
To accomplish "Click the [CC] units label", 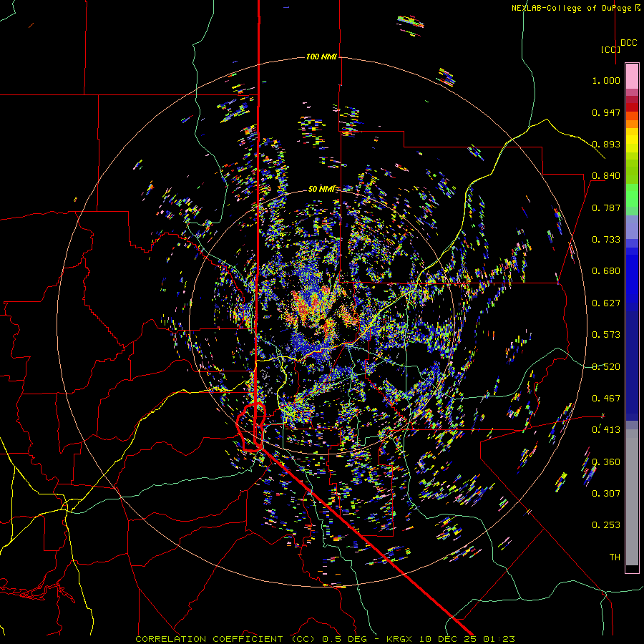I will point(610,49).
